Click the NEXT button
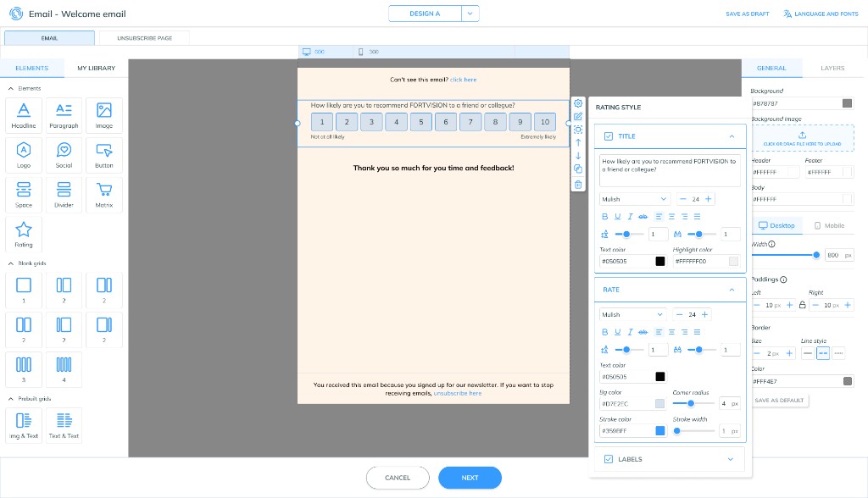The image size is (868, 498). click(x=470, y=478)
